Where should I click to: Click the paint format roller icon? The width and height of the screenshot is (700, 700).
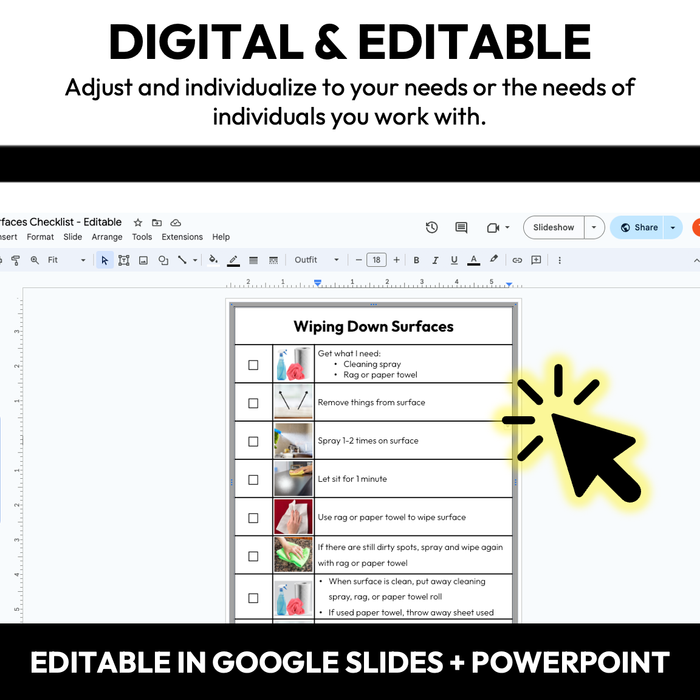click(15, 260)
